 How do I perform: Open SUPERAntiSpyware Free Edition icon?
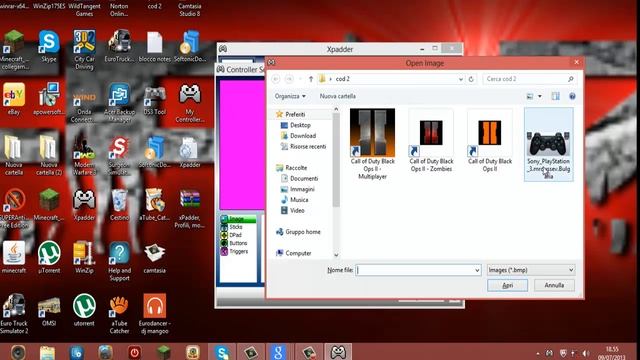click(14, 208)
